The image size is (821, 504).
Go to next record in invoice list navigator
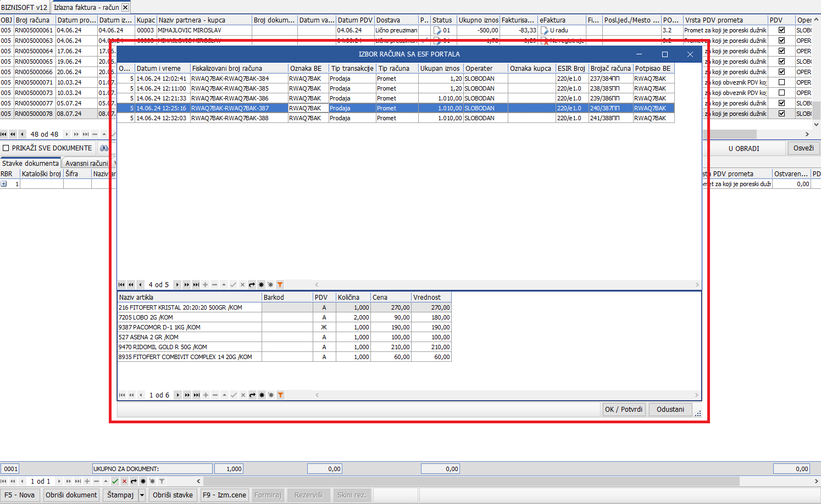[177, 284]
